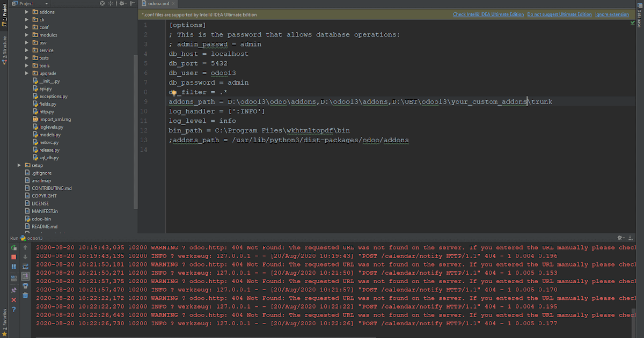
Task: Open the Run tool window settings gear
Action: [x=619, y=238]
